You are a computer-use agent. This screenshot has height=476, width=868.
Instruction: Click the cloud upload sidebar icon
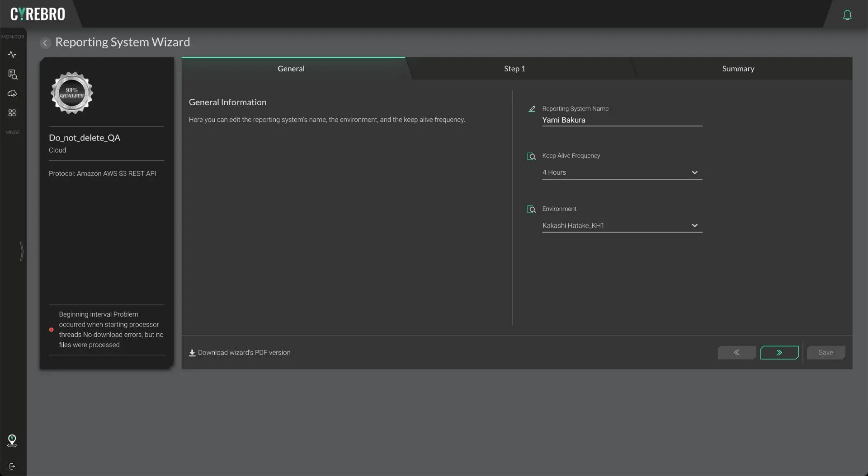pyautogui.click(x=12, y=93)
